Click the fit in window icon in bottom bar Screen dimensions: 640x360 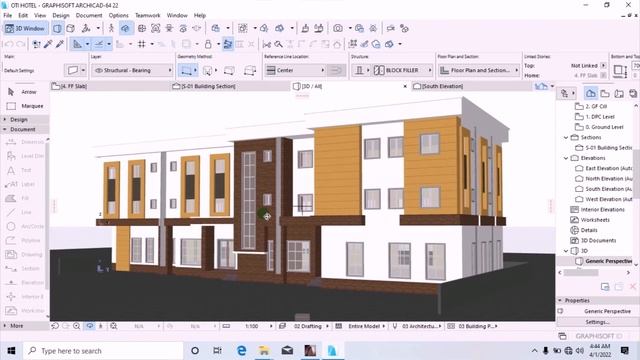[x=113, y=326]
